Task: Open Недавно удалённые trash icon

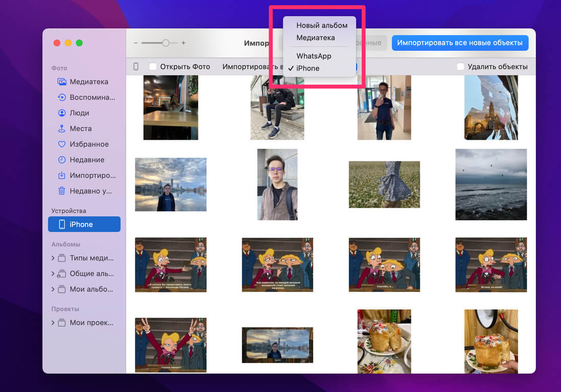Action: pyautogui.click(x=62, y=191)
